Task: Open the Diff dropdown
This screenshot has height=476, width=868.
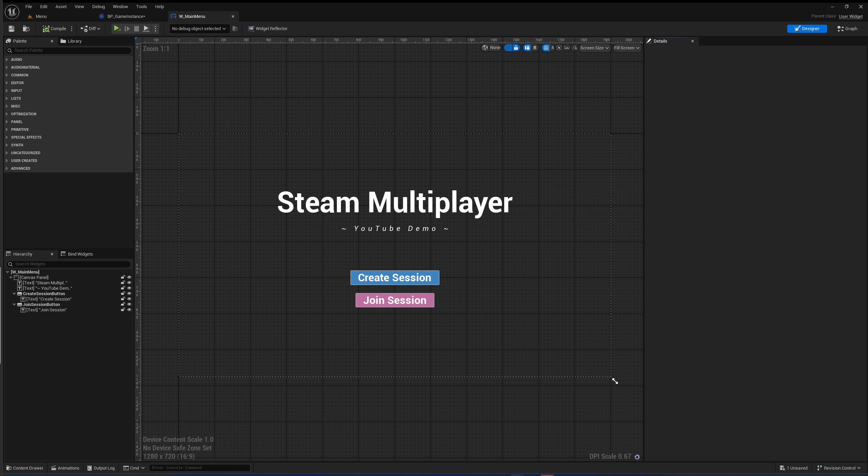Action: tap(90, 29)
